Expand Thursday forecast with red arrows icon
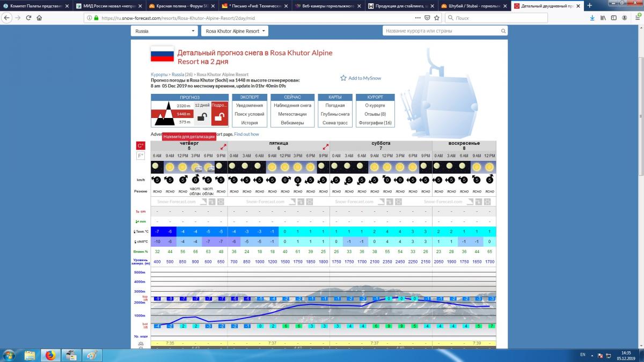Viewport: 644px width, 362px height. (223, 146)
